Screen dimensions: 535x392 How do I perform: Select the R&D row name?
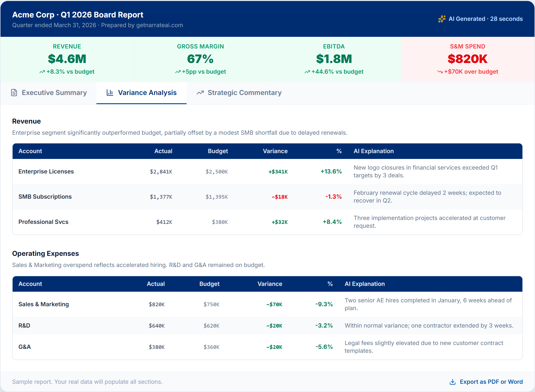[x=24, y=326]
